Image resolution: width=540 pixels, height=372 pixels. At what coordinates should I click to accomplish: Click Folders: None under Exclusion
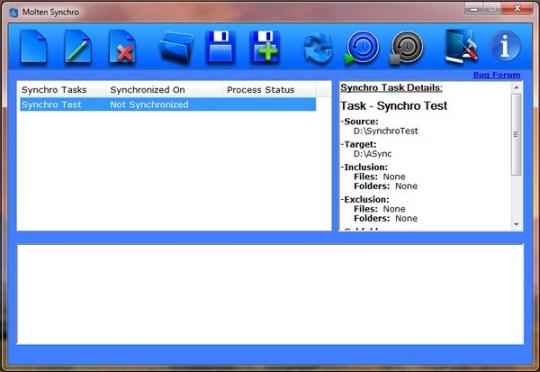[385, 218]
